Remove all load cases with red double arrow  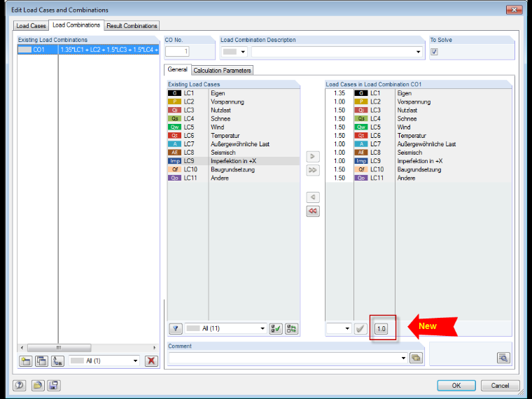click(312, 211)
